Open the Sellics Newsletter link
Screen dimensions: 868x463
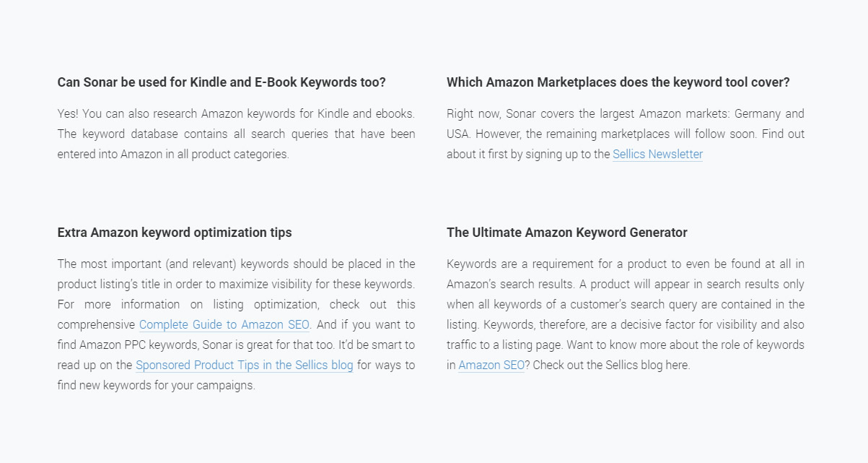pyautogui.click(x=657, y=154)
